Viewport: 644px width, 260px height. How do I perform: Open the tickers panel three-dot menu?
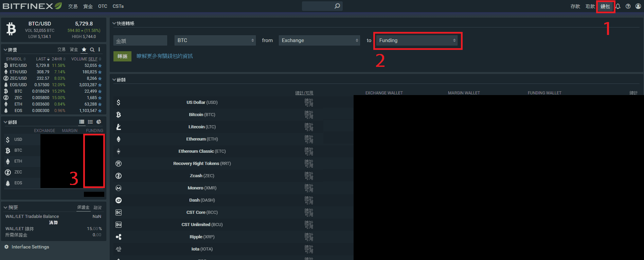coord(99,50)
